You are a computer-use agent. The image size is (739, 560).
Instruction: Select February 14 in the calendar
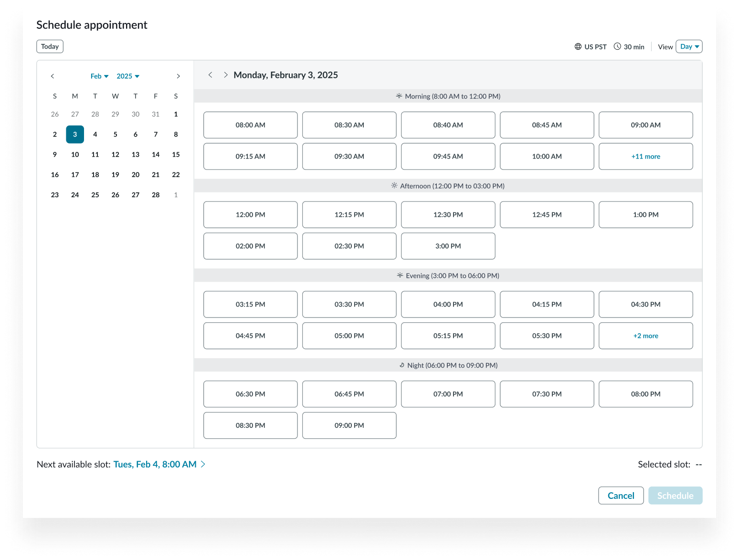(156, 154)
